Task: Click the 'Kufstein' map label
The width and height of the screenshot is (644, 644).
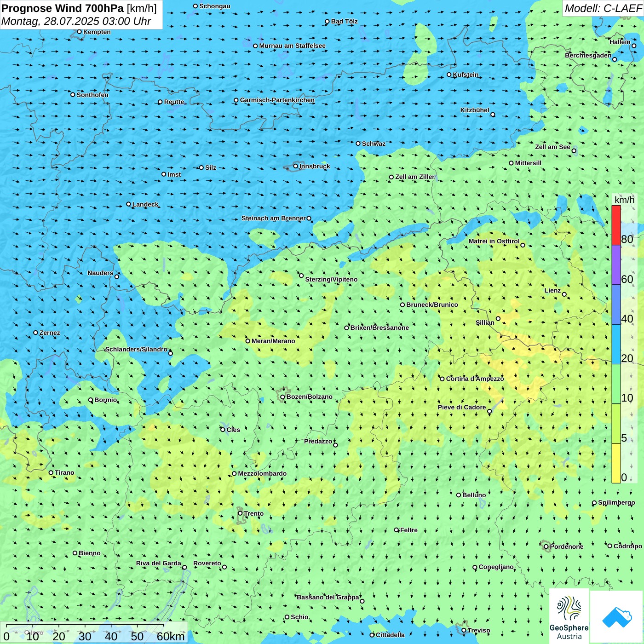Action: click(x=466, y=75)
